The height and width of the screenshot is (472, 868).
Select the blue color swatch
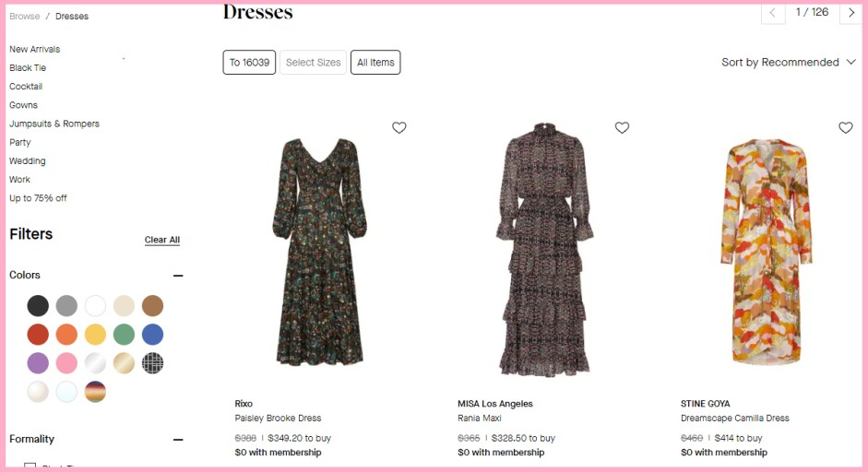(x=153, y=335)
